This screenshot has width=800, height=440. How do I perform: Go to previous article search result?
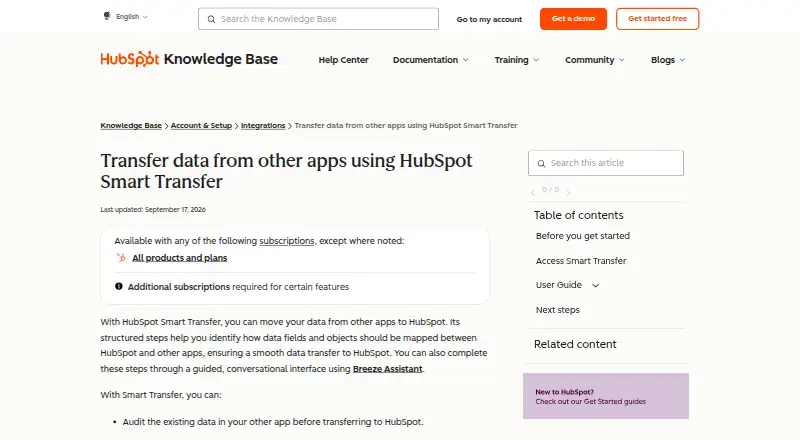coord(533,192)
